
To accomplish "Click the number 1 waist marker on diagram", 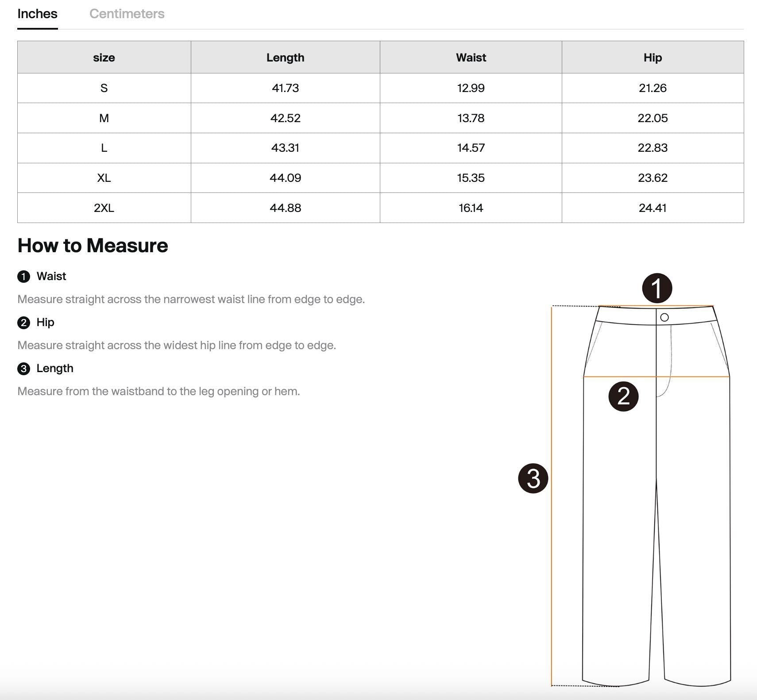I will [657, 288].
